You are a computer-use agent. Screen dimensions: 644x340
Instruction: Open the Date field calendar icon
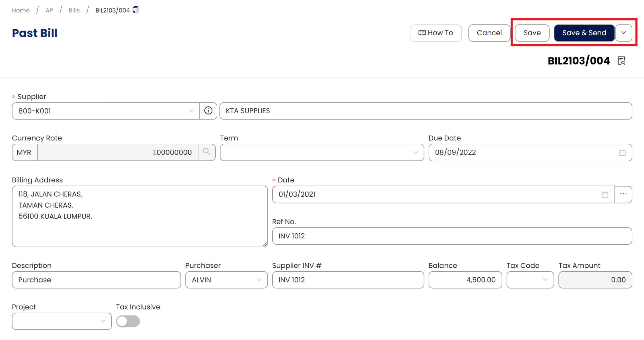pyautogui.click(x=605, y=194)
